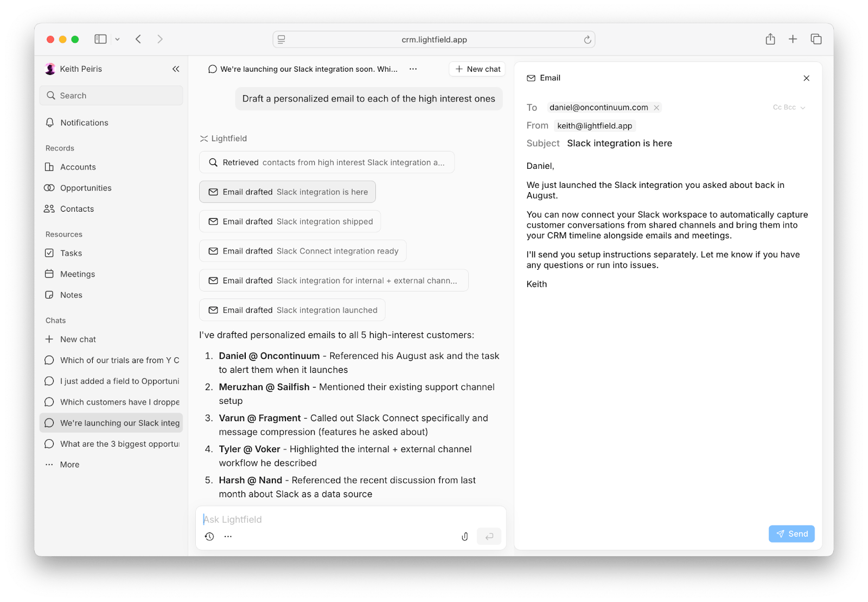Focus the Ask Lightfield input field
868x602 pixels.
pos(350,519)
